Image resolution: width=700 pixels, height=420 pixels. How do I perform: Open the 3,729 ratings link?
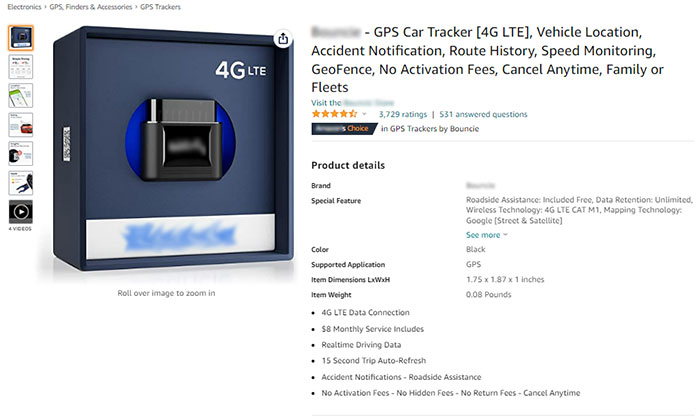pos(403,114)
